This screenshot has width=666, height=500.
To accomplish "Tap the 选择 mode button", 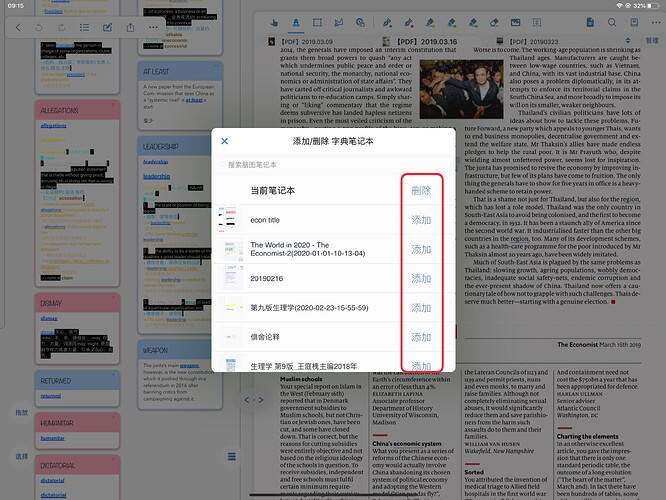I will pyautogui.click(x=22, y=456).
